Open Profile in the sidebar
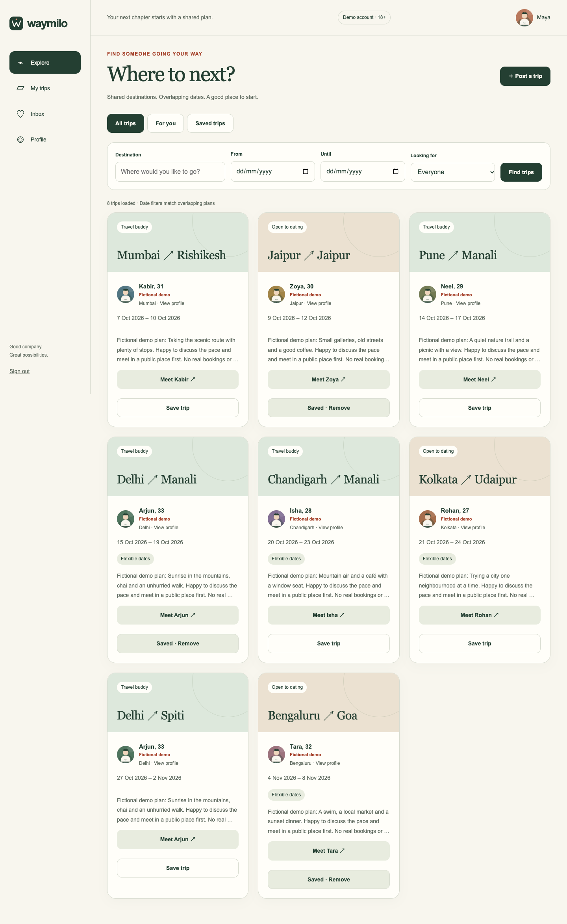Image resolution: width=567 pixels, height=924 pixels. [x=45, y=139]
